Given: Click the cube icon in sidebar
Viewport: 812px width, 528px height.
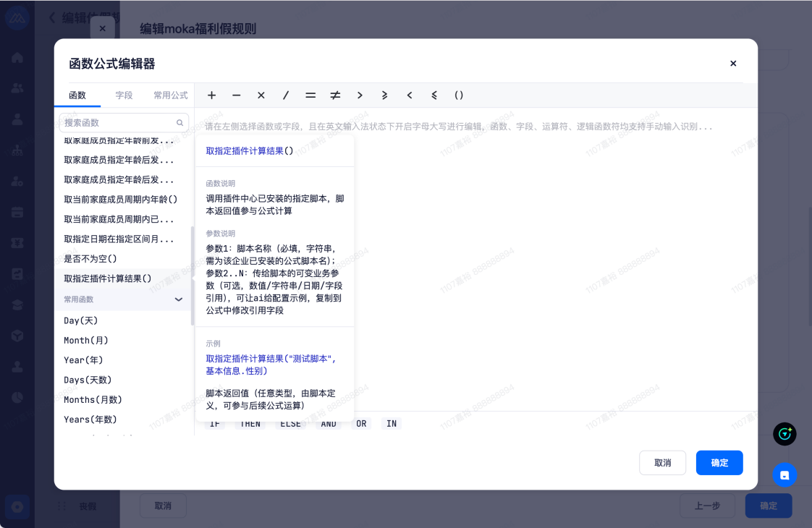Looking at the screenshot, I should click(x=17, y=336).
